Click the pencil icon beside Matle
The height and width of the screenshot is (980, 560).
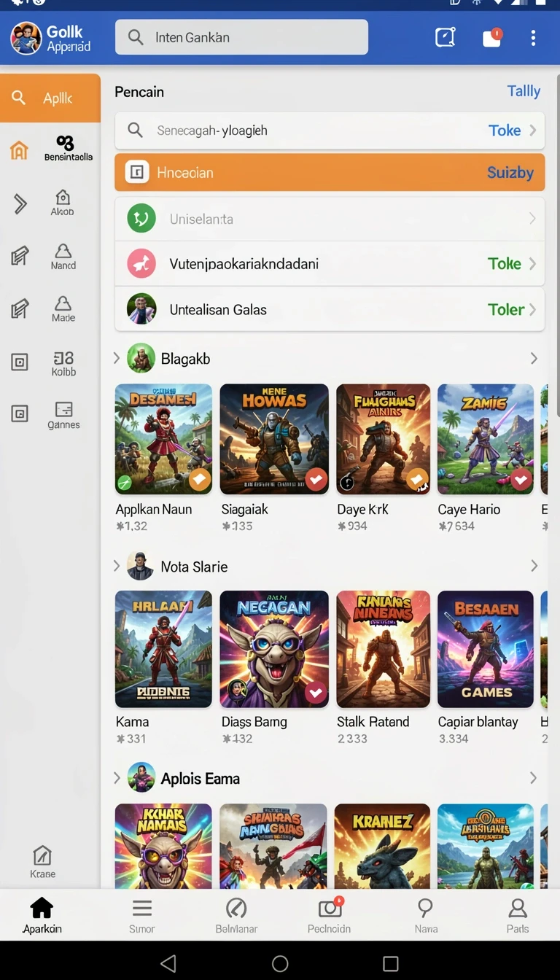pyautogui.click(x=20, y=309)
